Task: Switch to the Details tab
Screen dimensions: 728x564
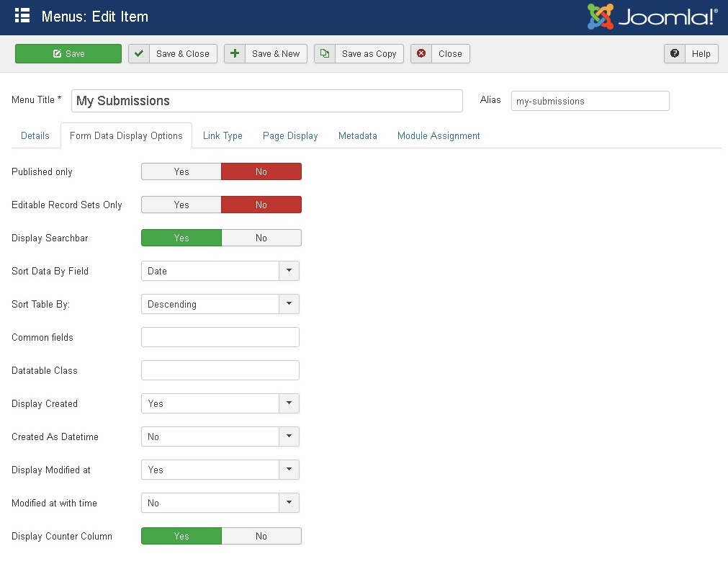Action: click(35, 135)
